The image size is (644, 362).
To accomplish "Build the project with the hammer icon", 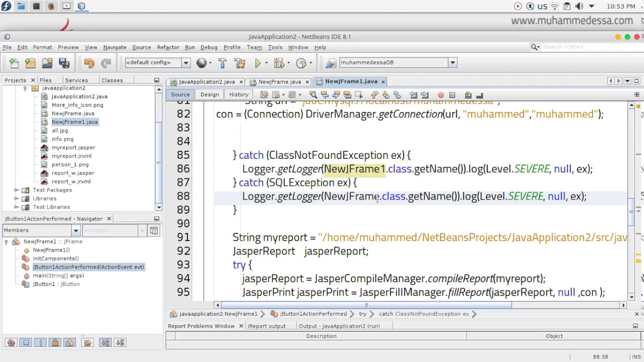I will [222, 62].
